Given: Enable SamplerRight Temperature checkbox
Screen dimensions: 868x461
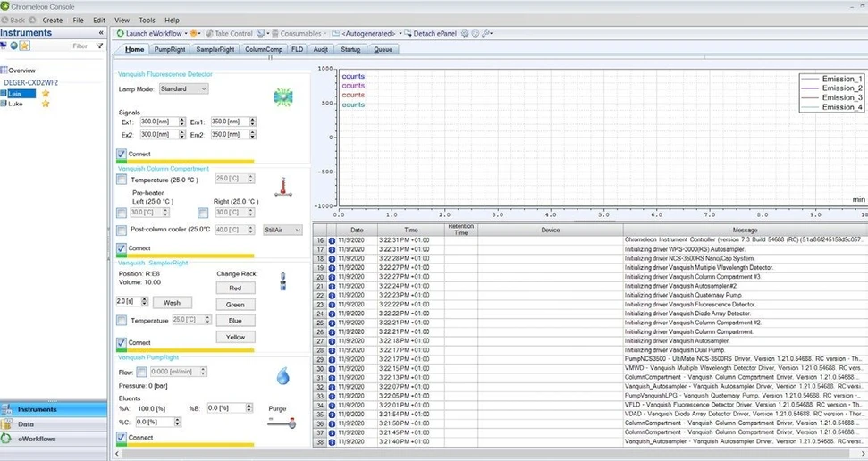Looking at the screenshot, I should point(122,321).
